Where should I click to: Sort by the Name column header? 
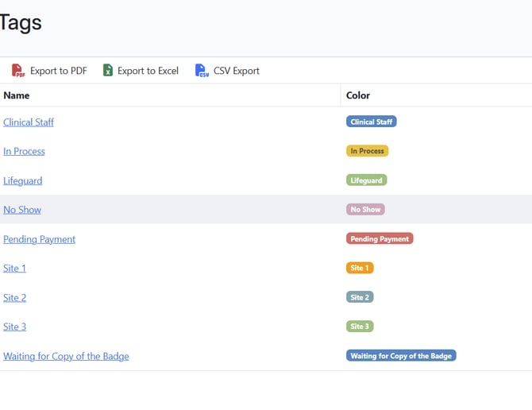point(17,95)
